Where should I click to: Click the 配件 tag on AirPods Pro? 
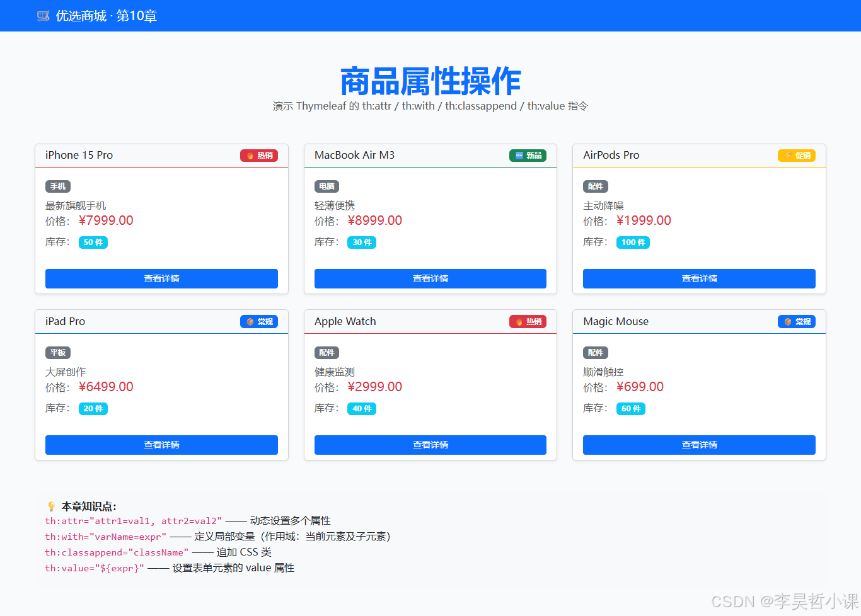pos(596,186)
